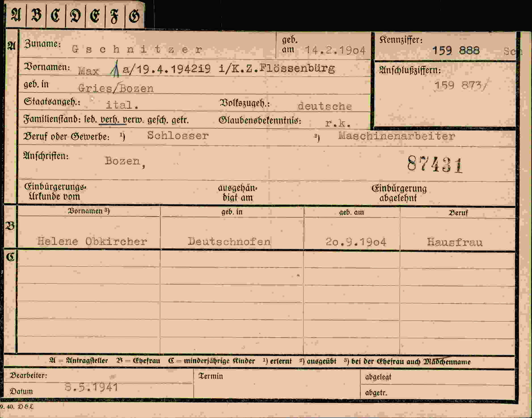Click the "Zuname:" field label

point(42,44)
